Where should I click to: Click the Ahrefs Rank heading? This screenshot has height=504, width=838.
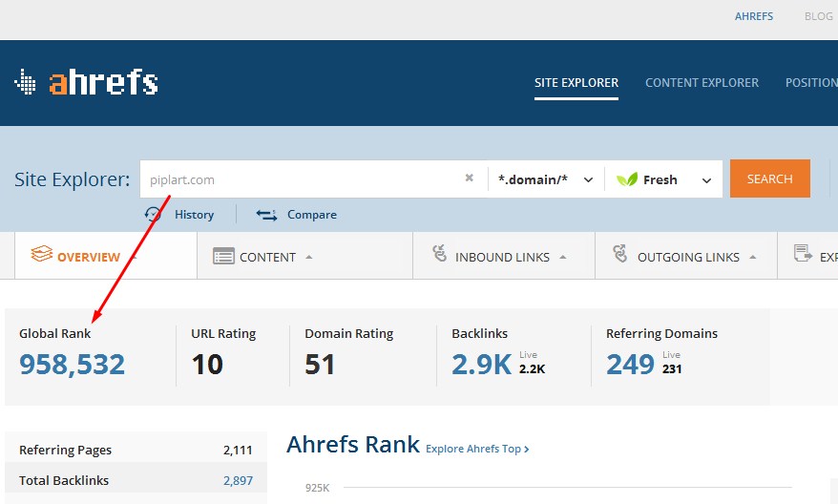(353, 445)
